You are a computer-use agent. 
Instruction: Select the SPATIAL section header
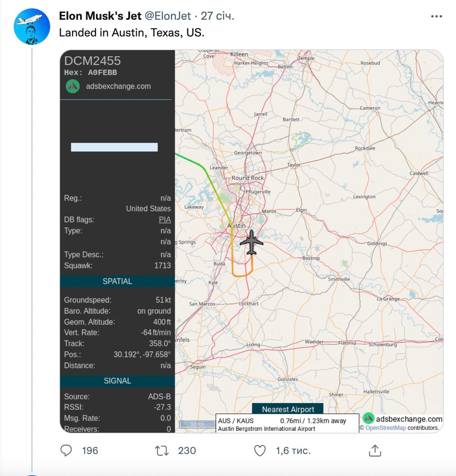tap(117, 281)
